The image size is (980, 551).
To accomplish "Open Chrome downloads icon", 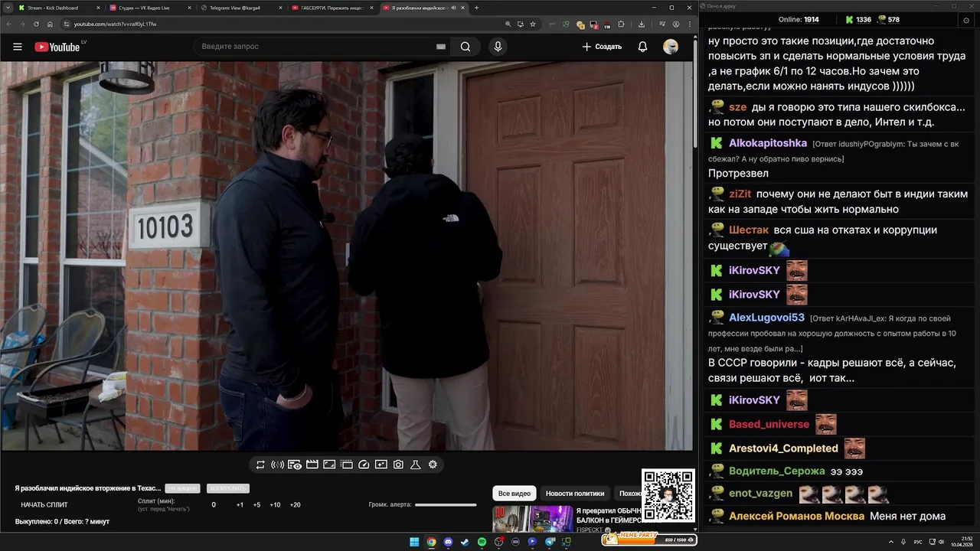I will pos(642,24).
